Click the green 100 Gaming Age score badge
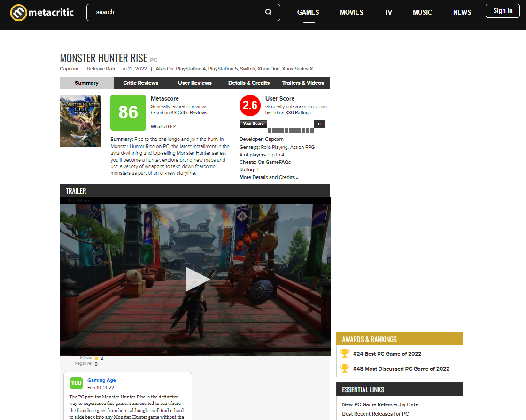Viewport: 526px width, 420px height. click(x=76, y=383)
